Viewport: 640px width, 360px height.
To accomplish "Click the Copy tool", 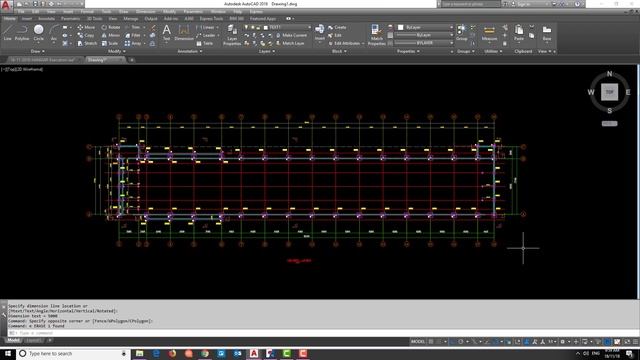I will 86,36.
